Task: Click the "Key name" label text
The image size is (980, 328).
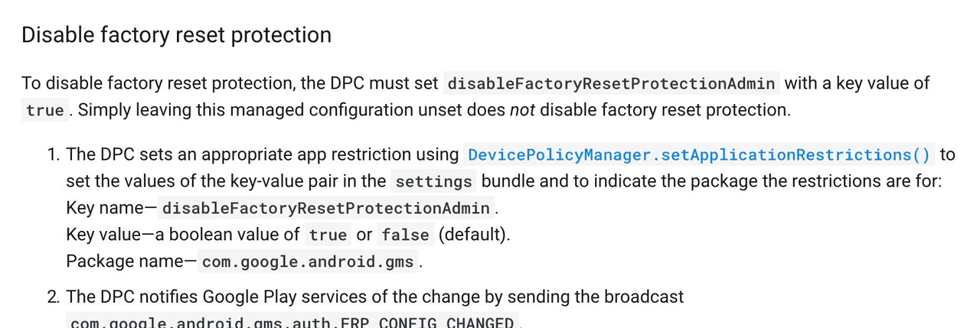Action: coord(105,208)
